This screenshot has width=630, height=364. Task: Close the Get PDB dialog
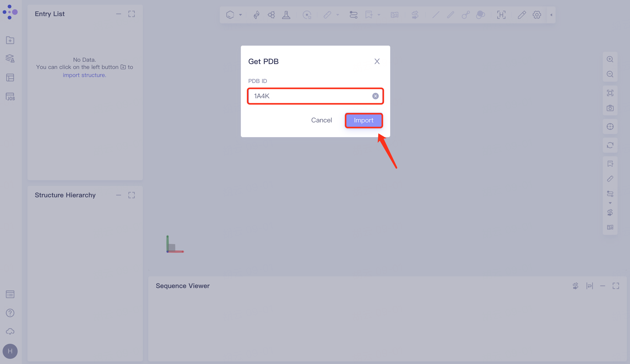tap(377, 61)
